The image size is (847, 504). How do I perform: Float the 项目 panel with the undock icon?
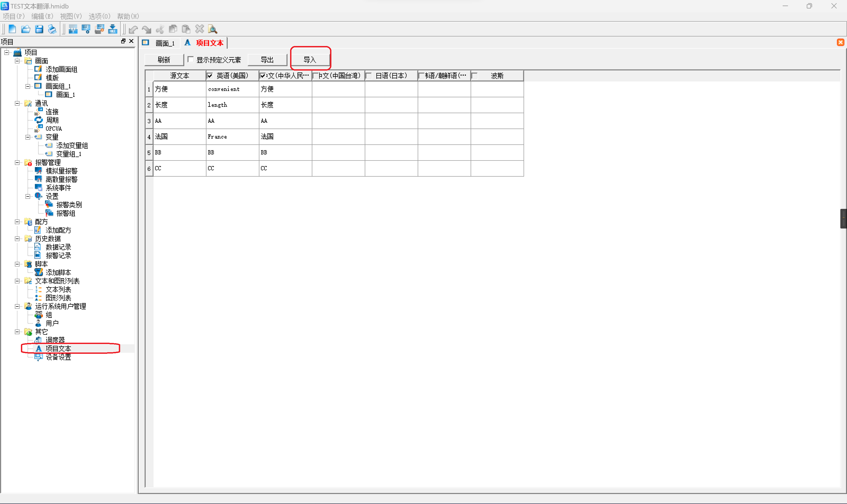click(123, 41)
